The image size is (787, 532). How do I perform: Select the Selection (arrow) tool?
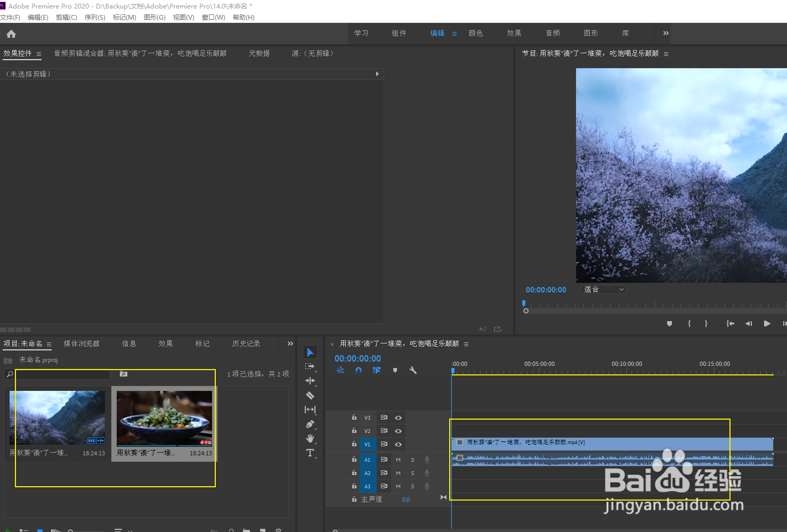tap(310, 352)
